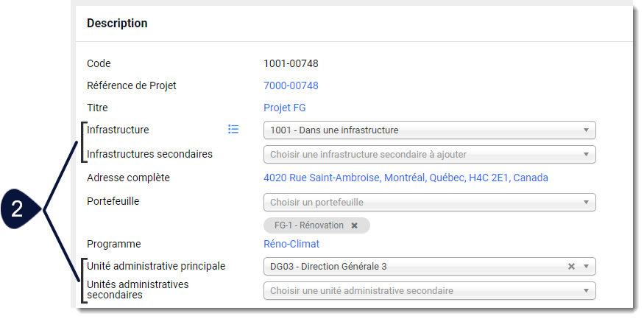Open the infrastructure list icon
The height and width of the screenshot is (319, 644).
click(x=233, y=130)
